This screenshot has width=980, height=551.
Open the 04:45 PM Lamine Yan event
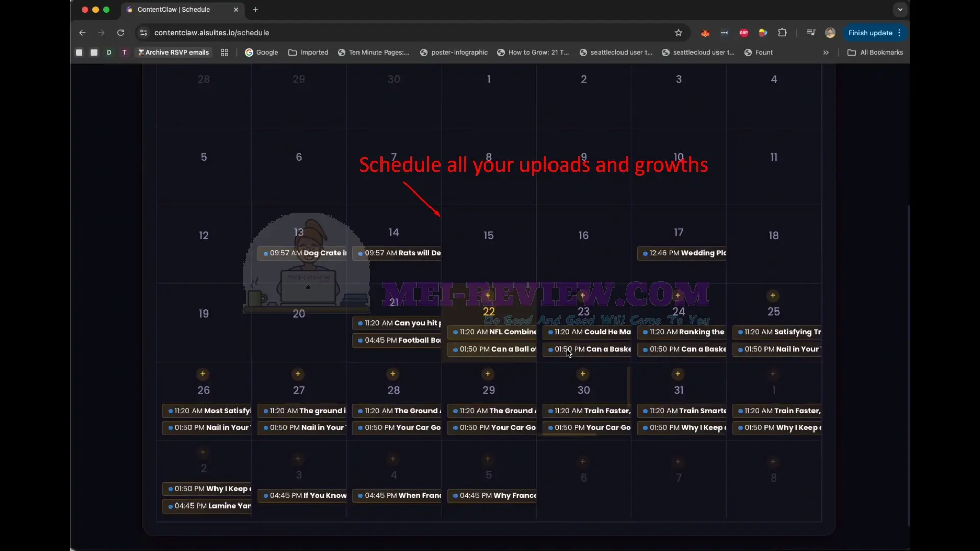point(207,506)
